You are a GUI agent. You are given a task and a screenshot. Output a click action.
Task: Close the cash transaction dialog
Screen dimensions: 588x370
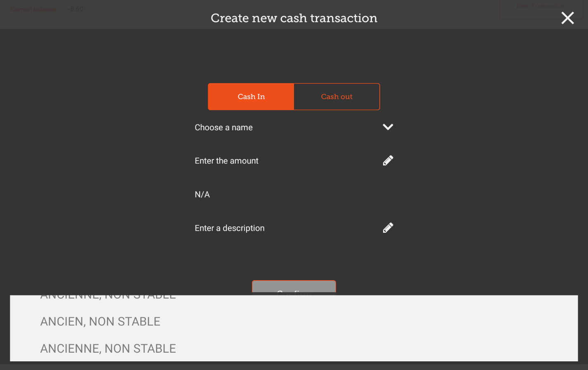tap(567, 18)
